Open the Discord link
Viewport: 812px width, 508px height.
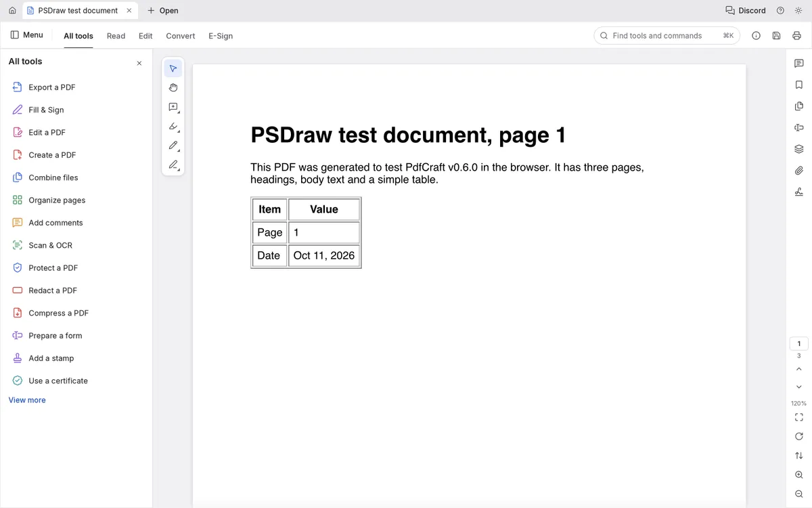click(746, 11)
